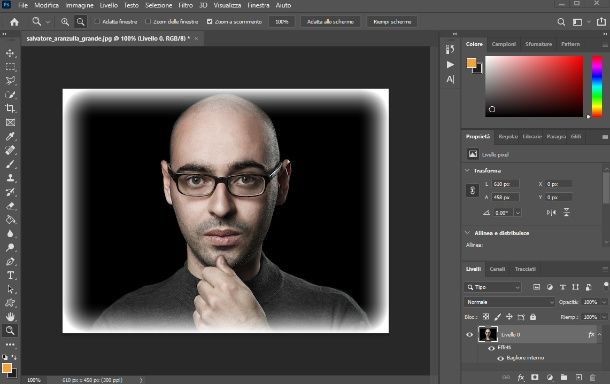Open the Finestra menu

258,5
